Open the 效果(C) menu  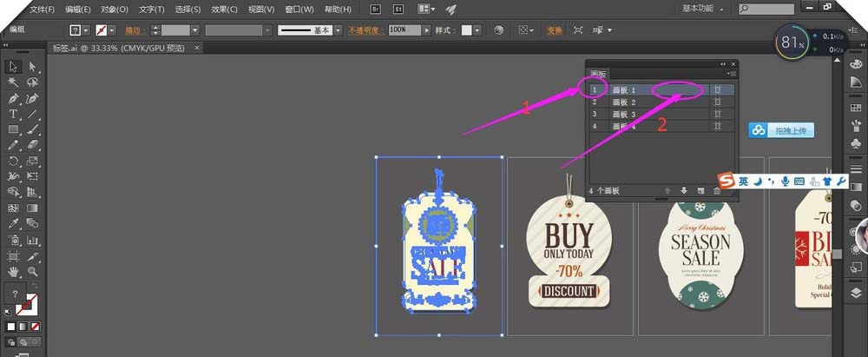click(224, 9)
